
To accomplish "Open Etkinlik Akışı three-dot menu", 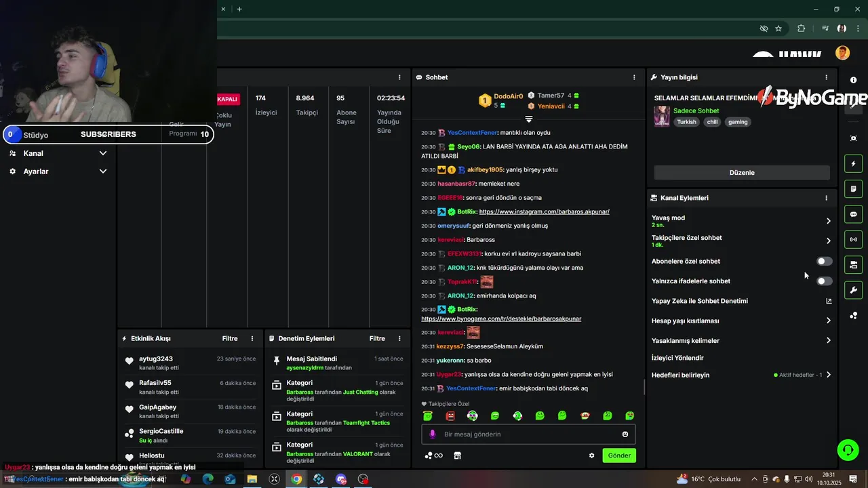I will [x=252, y=338].
